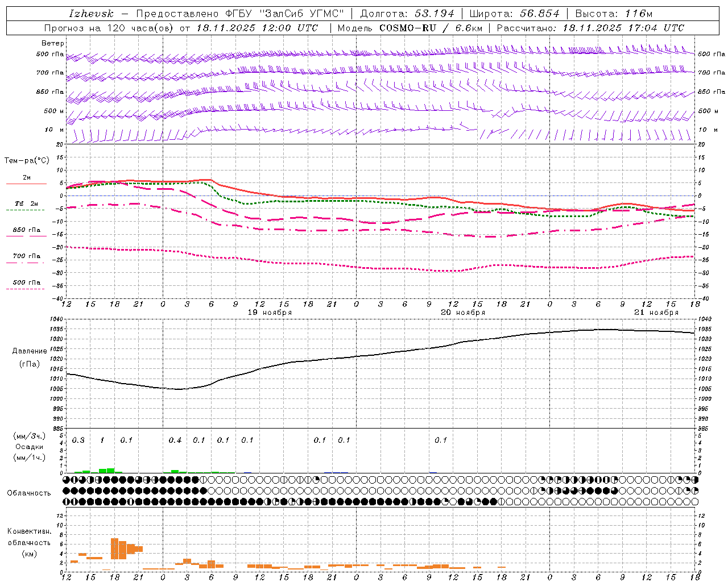728x582 pixels.
Task: Select the ФГБУ "ЗапСиб УГМС" provider text
Action: pyautogui.click(x=286, y=14)
